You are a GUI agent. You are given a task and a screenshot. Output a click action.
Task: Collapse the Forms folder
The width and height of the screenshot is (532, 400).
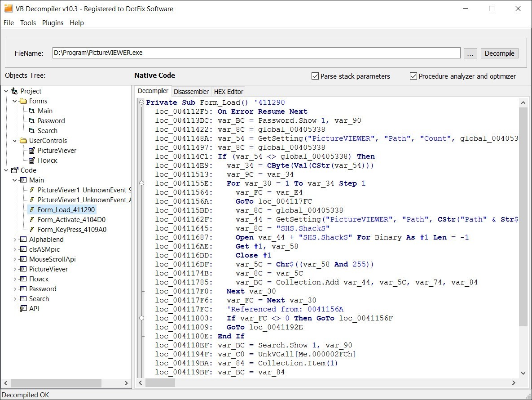[x=13, y=101]
